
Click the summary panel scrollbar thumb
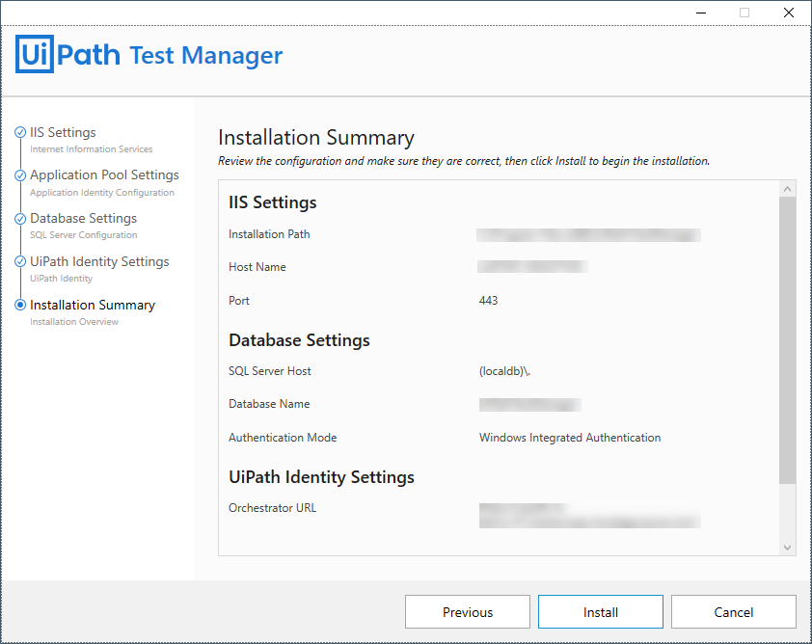click(787, 340)
